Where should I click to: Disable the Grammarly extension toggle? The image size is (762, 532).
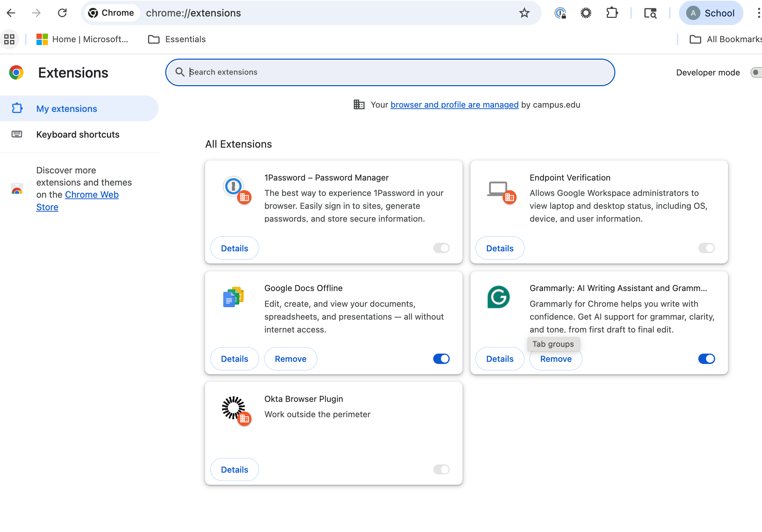click(x=706, y=359)
